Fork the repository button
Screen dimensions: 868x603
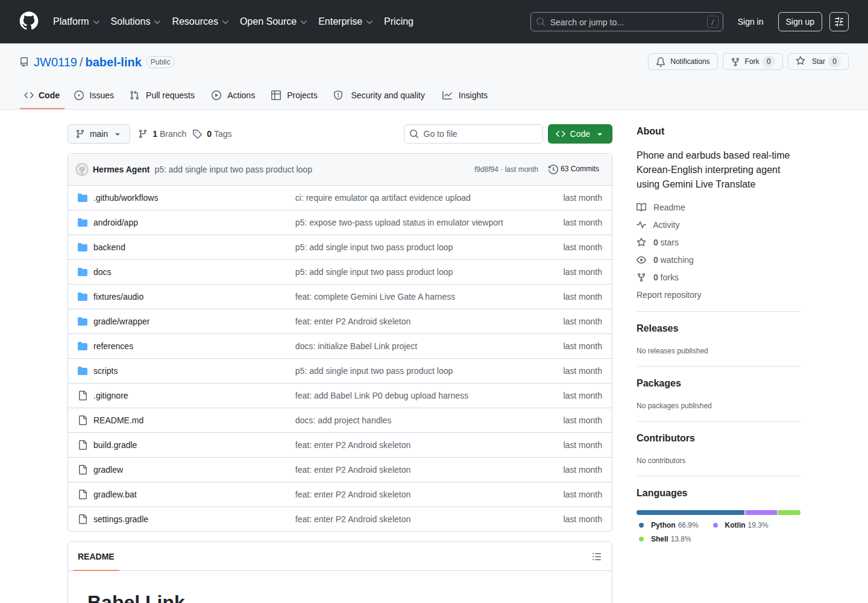point(752,62)
